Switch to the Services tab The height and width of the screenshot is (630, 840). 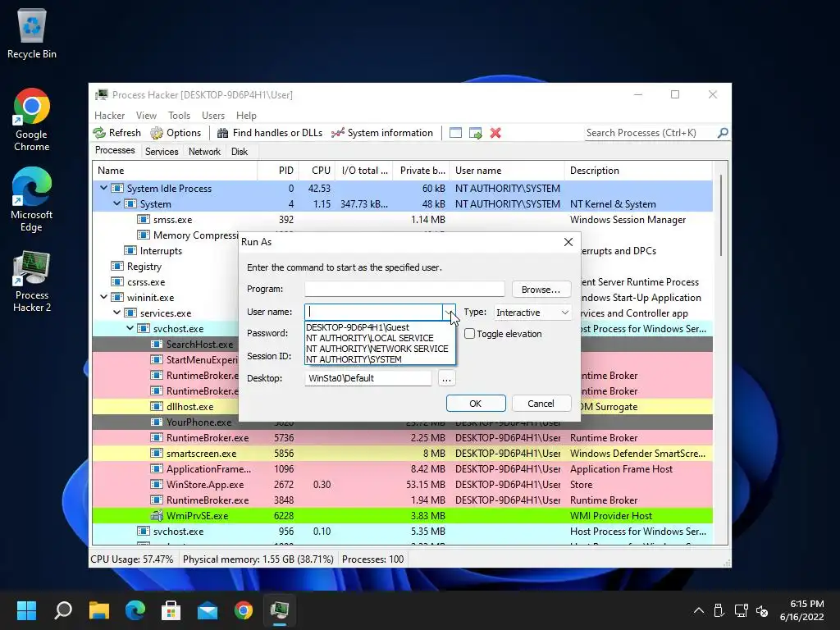162,152
